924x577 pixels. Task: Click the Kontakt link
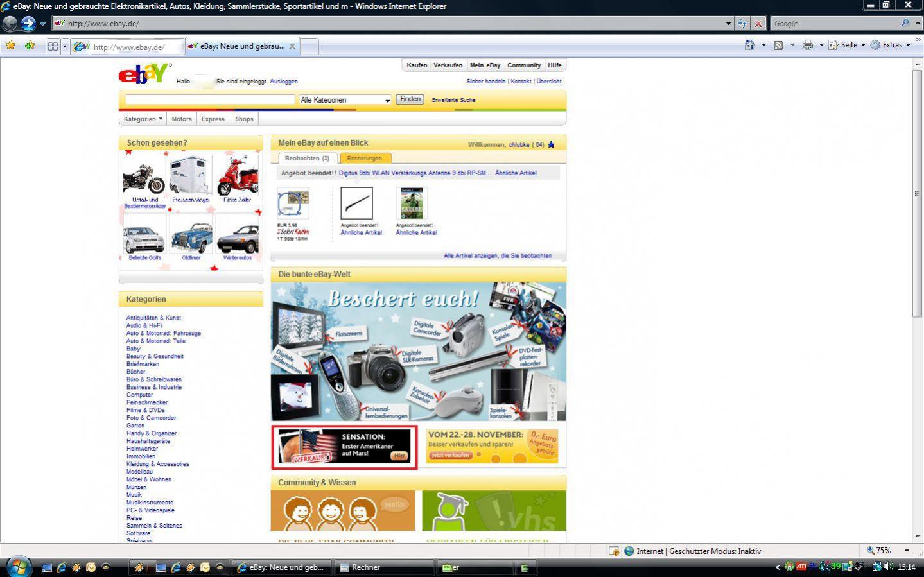pyautogui.click(x=521, y=82)
